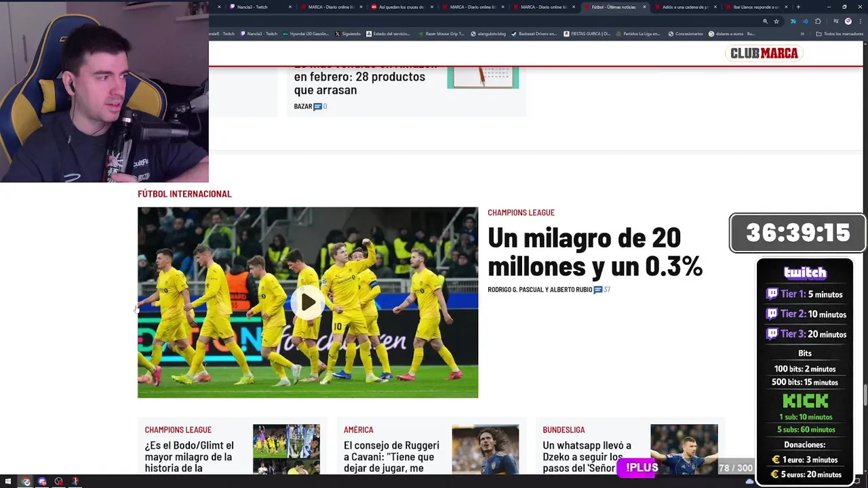This screenshot has width=868, height=488.
Task: Open the Windows Start button
Action: (9, 482)
